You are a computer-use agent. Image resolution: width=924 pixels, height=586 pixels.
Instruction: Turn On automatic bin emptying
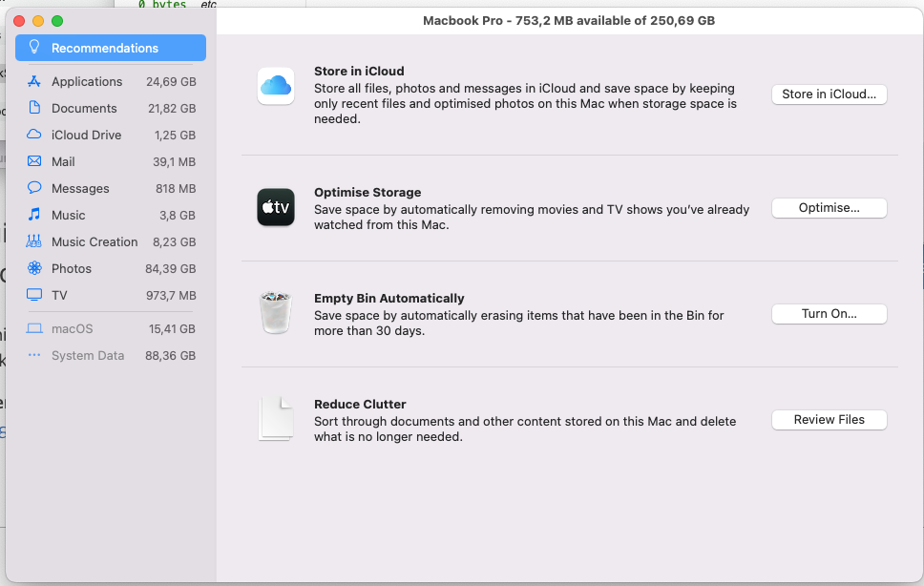[829, 314]
